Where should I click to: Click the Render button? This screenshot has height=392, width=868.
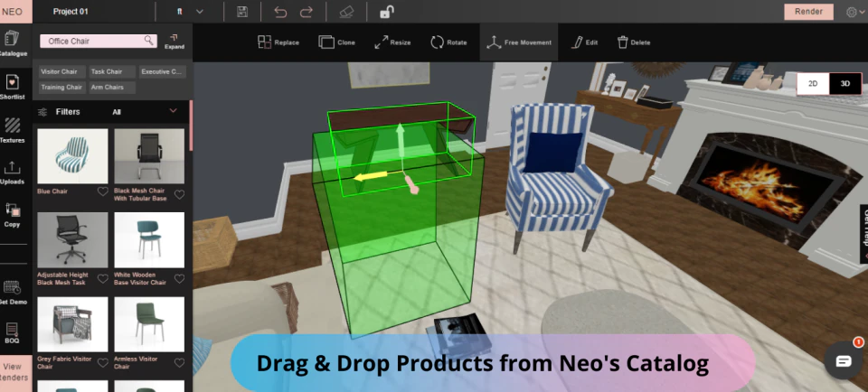pyautogui.click(x=808, y=12)
